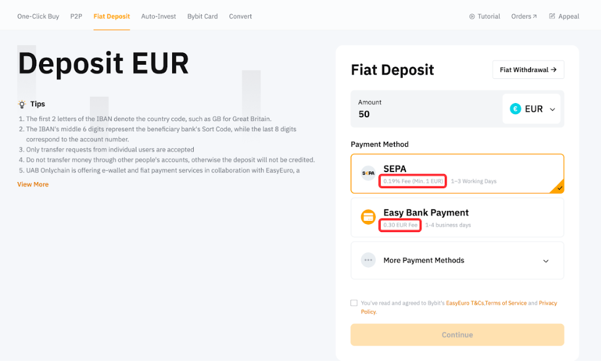Click the View More link under Tips
Image resolution: width=601 pixels, height=364 pixels.
click(x=33, y=184)
